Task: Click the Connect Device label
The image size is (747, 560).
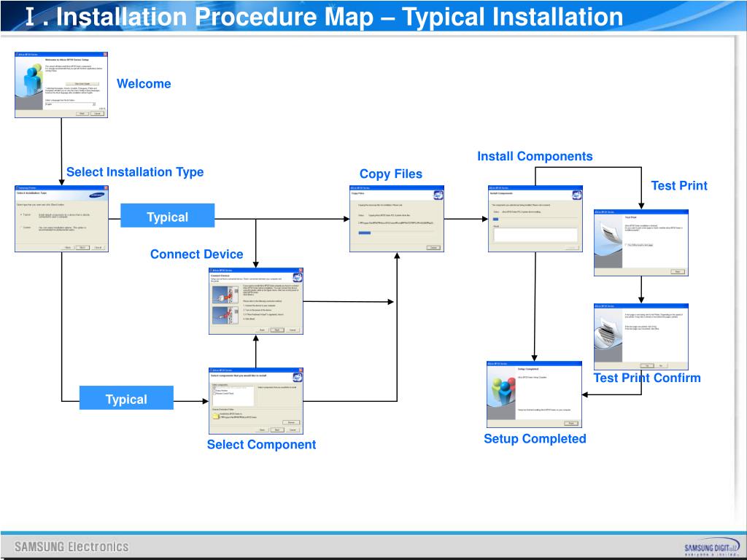Action: click(197, 254)
